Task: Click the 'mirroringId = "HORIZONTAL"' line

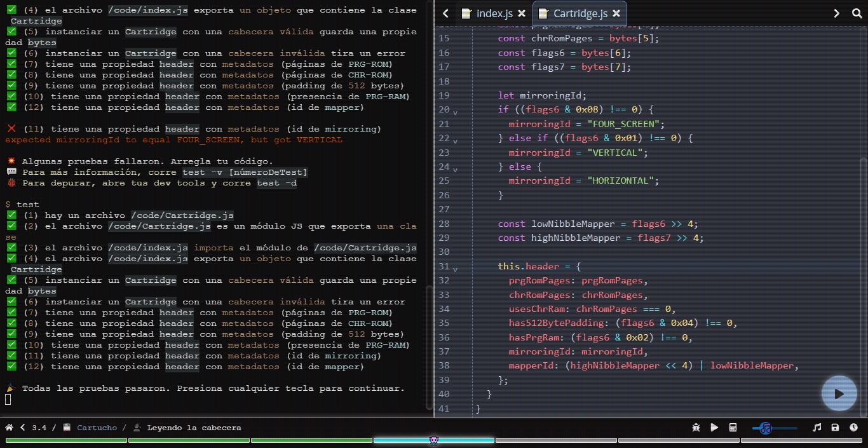Action: [x=584, y=180]
